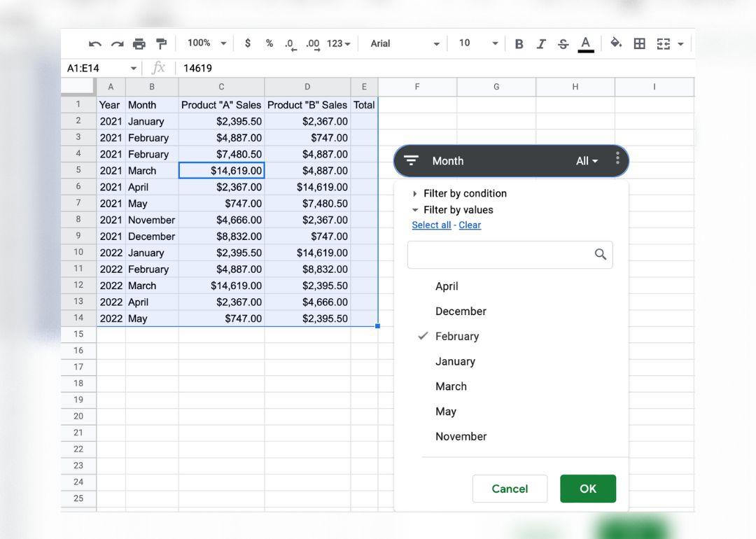The image size is (756, 539).
Task: Apply bold formatting to selection
Action: pos(519,44)
